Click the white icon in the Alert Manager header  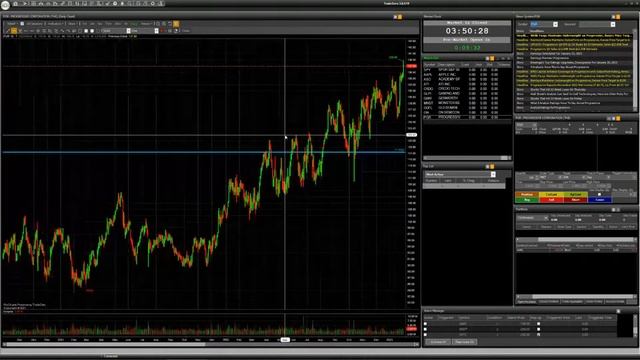coord(618,311)
